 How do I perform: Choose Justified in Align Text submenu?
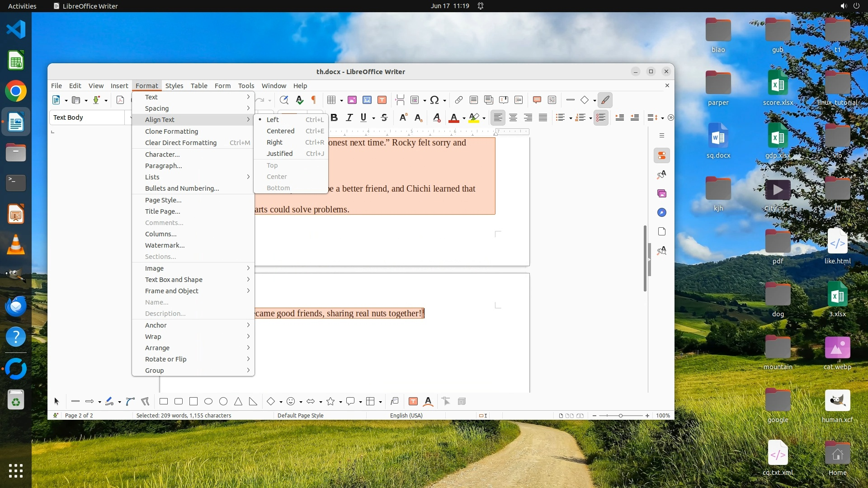279,154
